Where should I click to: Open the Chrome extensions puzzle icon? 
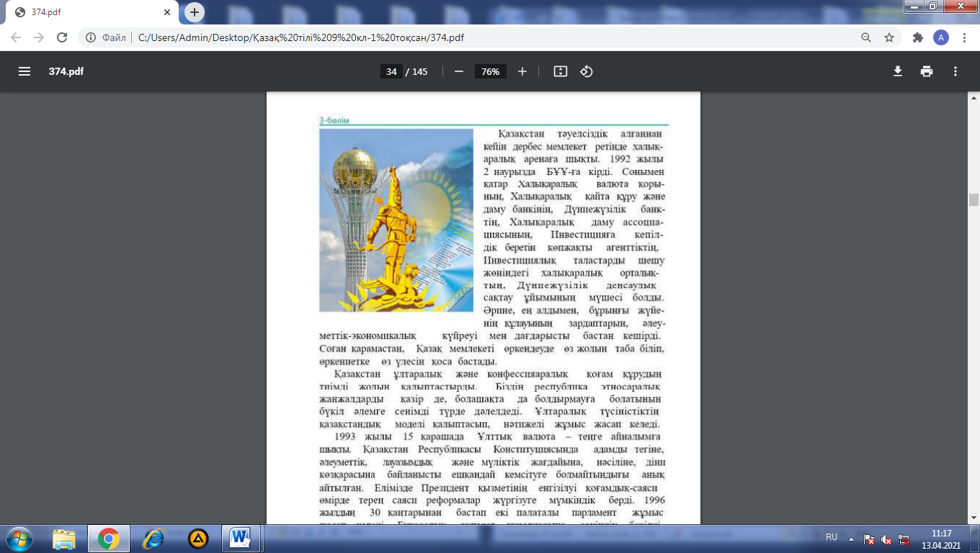click(x=918, y=37)
